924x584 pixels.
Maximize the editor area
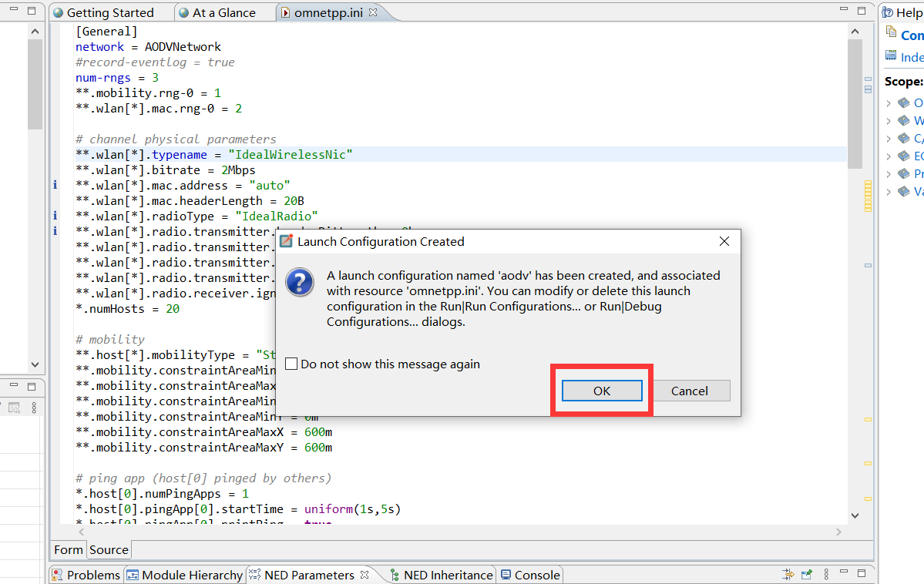point(862,11)
